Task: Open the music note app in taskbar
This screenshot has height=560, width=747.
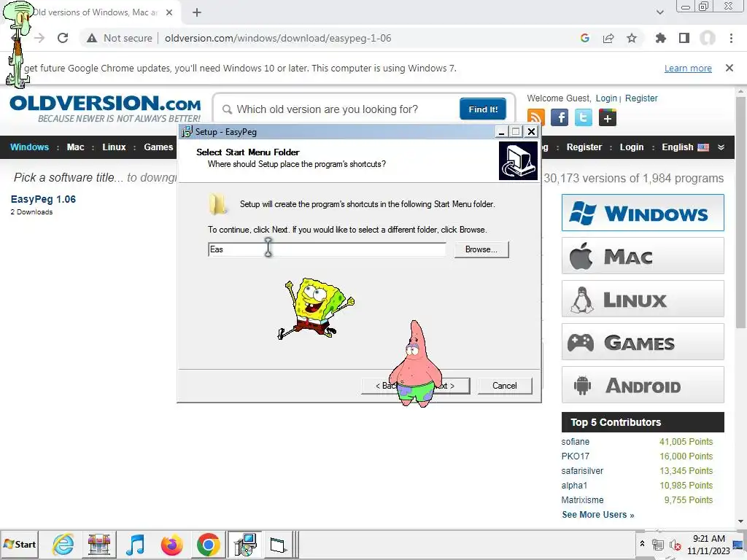Action: 135,544
